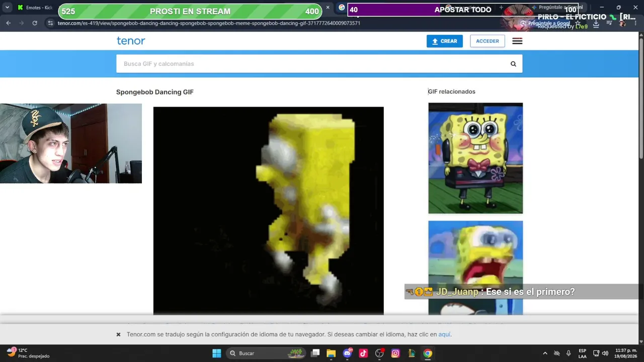Viewport: 644px width, 362px height.
Task: Open Task View on the taskbar
Action: pyautogui.click(x=315, y=353)
